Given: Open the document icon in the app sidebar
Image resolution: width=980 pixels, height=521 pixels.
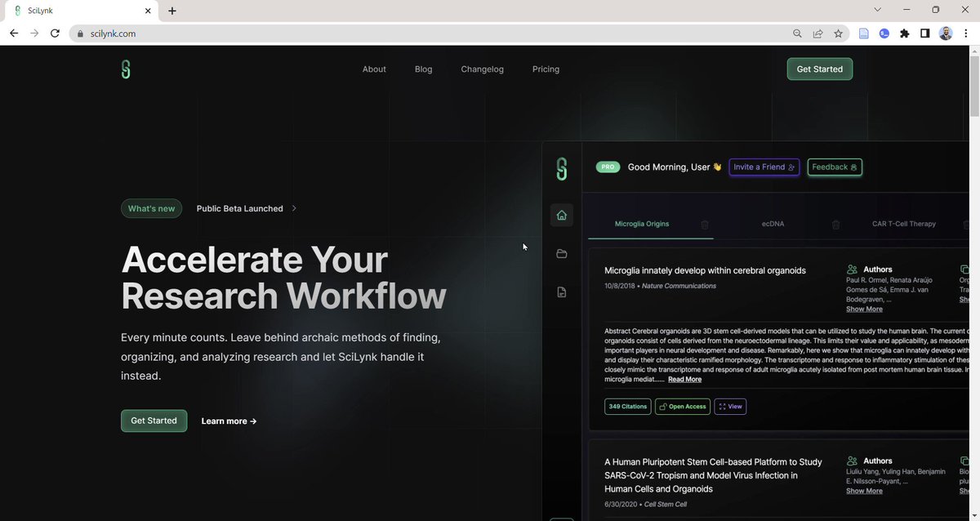Looking at the screenshot, I should 562,292.
